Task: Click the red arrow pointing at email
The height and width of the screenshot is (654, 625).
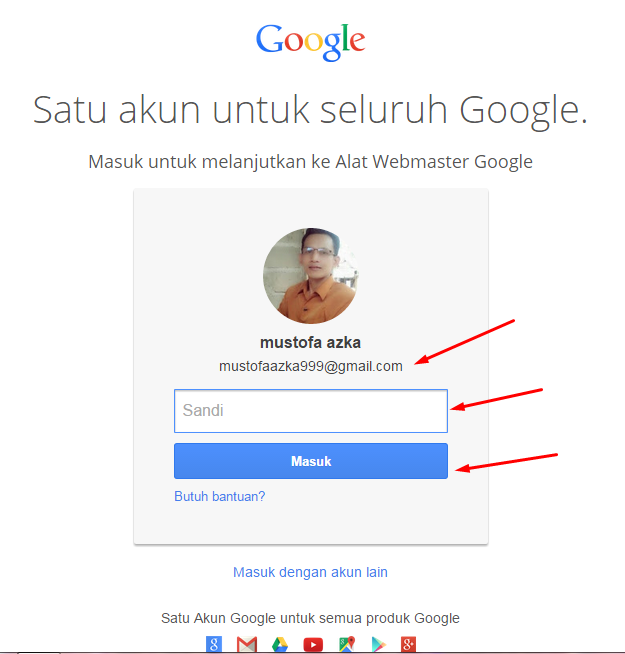Action: point(464,342)
